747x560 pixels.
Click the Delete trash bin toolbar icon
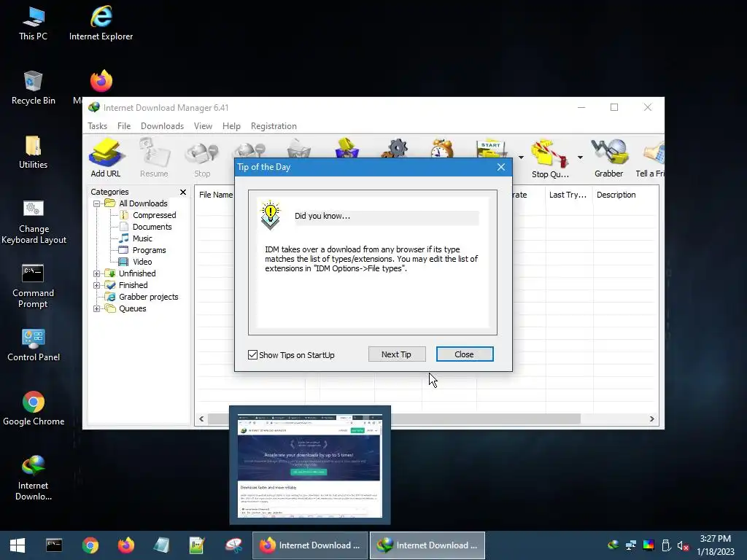pos(298,148)
